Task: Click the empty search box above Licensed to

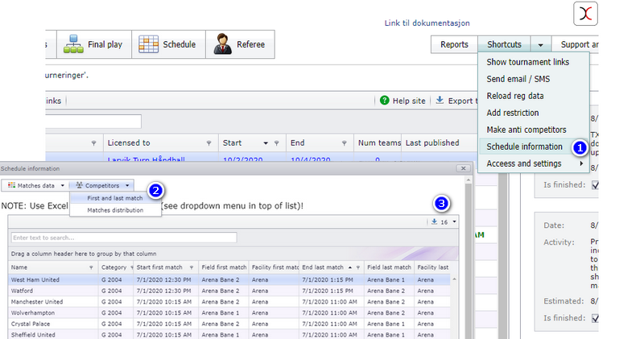Action: [x=93, y=122]
